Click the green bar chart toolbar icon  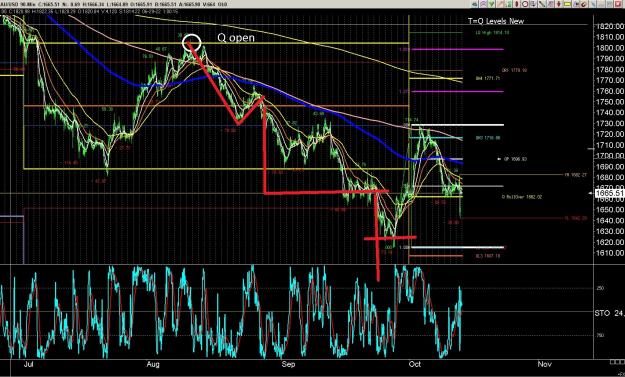509,4
